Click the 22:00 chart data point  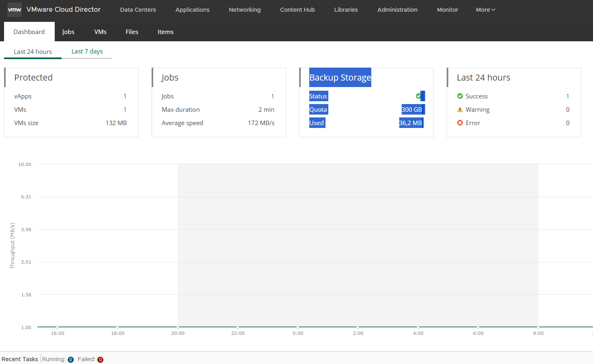238,327
